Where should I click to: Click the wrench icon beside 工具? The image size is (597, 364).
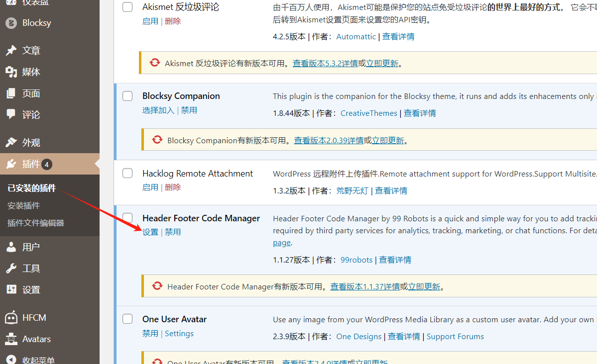pos(11,268)
